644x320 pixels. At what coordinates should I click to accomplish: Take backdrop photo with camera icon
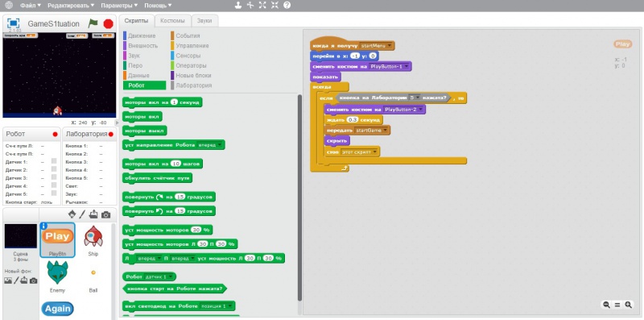(34, 281)
